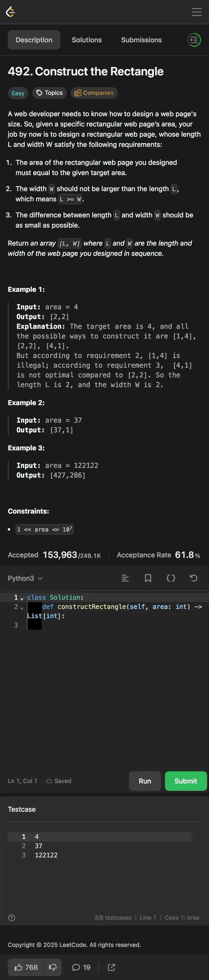The width and height of the screenshot is (209, 980).
Task: Open the Python3 language dropdown
Action: pyautogui.click(x=25, y=578)
